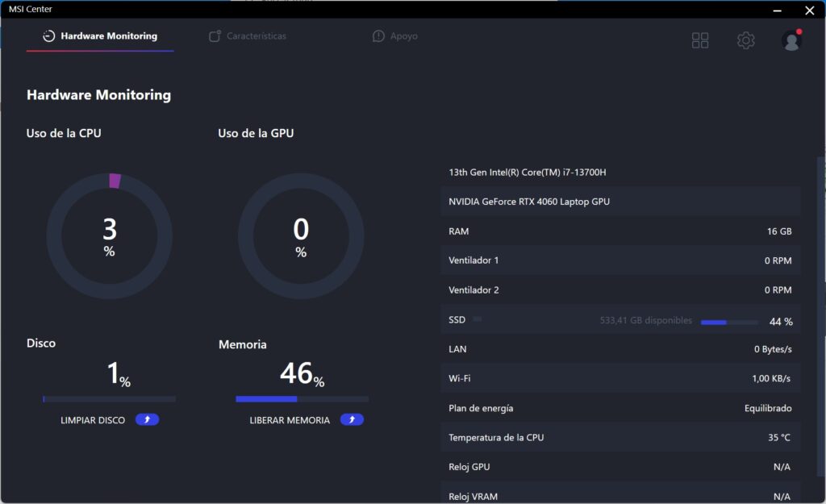Select the NVIDIA GeForce RTX 4060 Laptop GPU row

620,202
